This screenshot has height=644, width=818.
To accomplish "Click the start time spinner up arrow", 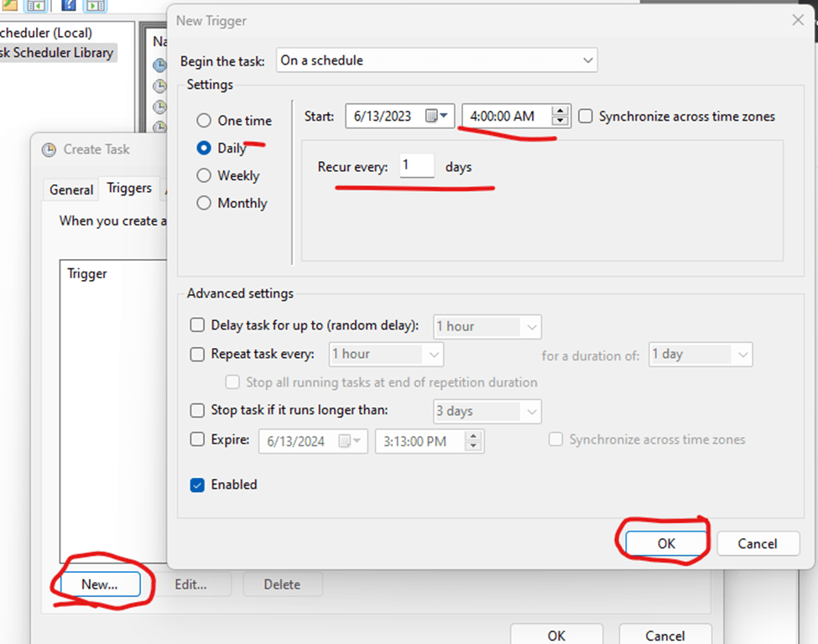I will tap(560, 111).
